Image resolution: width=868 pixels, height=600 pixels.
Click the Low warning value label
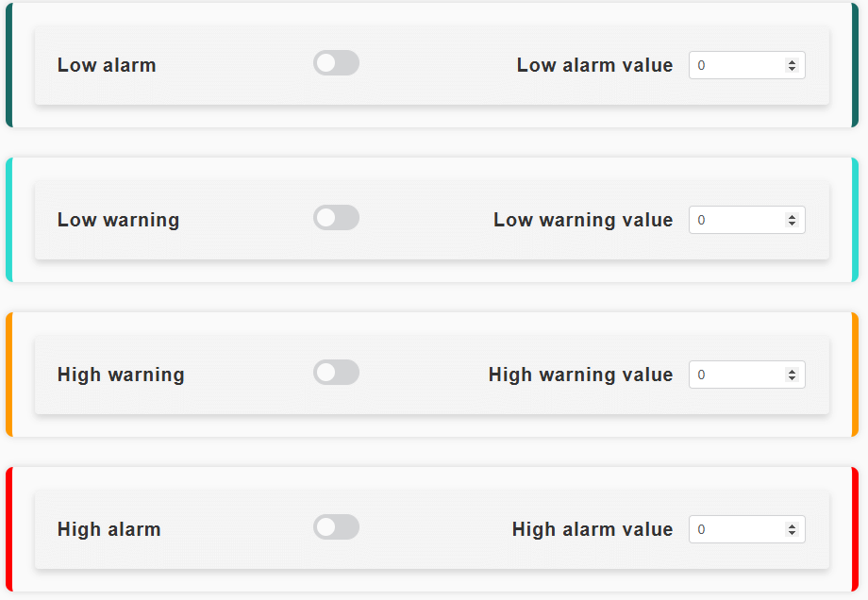tap(583, 220)
